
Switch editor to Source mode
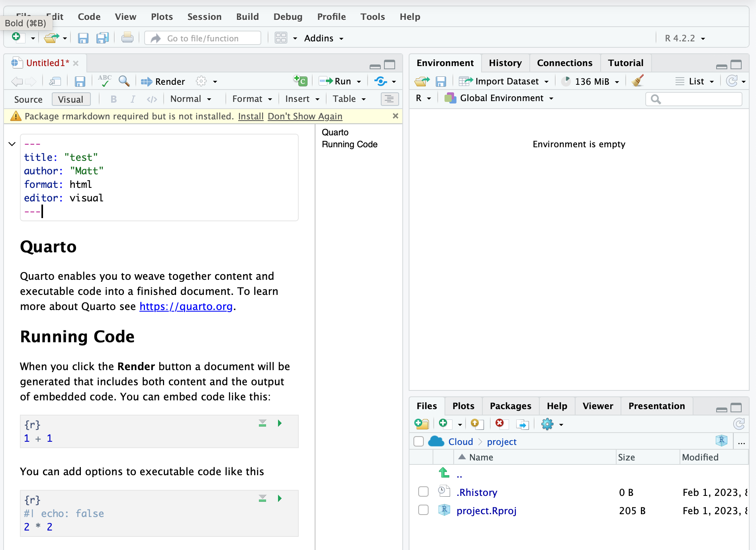click(x=28, y=99)
